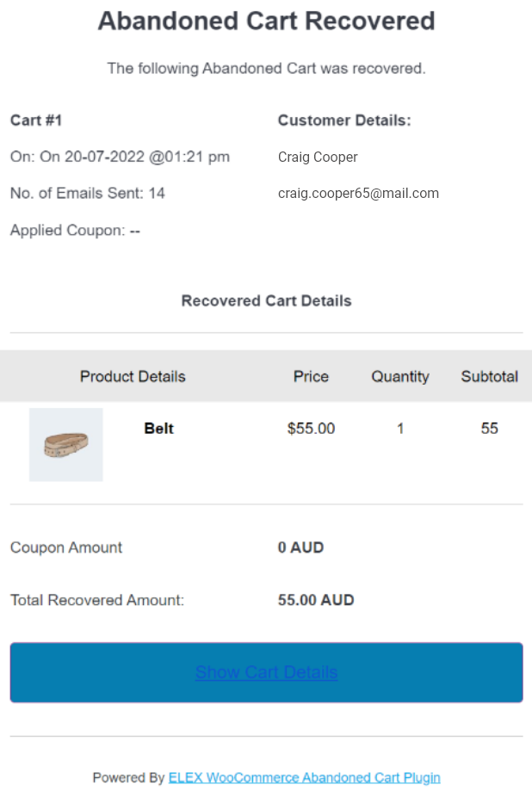This screenshot has width=532, height=797.
Task: Click the Quantity column header
Action: pos(400,377)
